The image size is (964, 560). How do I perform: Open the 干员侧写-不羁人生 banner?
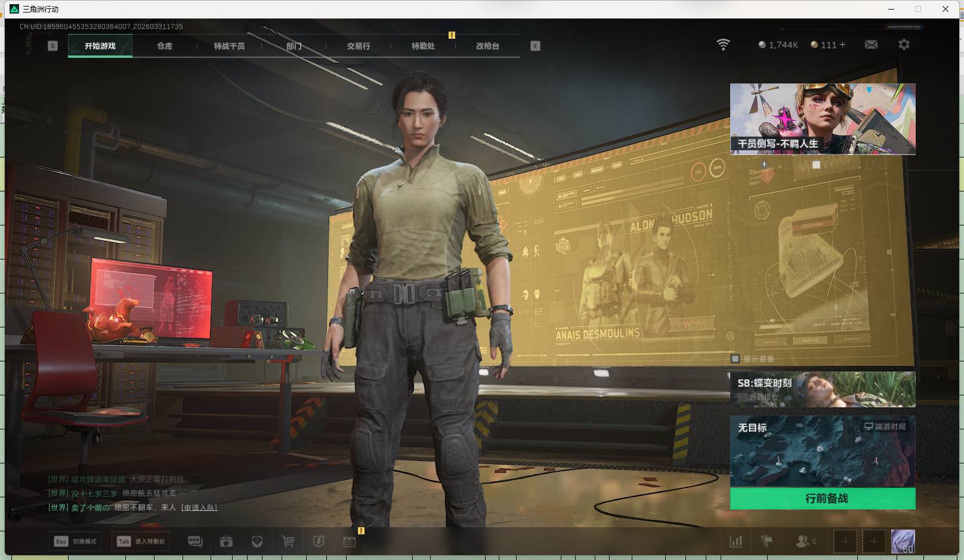[x=823, y=119]
